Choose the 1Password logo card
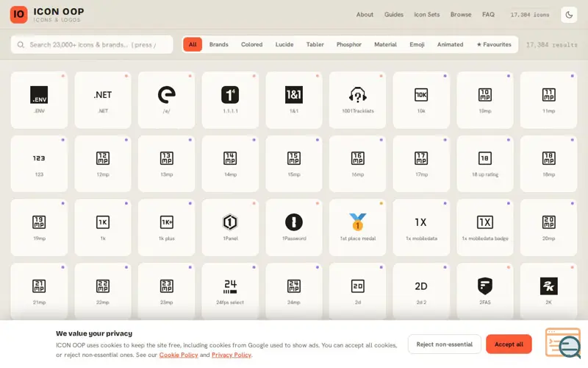 coord(294,227)
